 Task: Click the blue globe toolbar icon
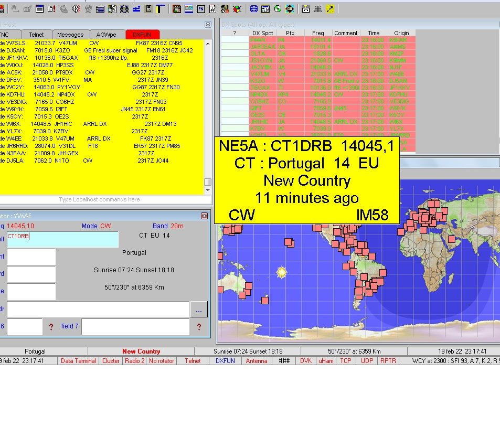click(x=254, y=9)
